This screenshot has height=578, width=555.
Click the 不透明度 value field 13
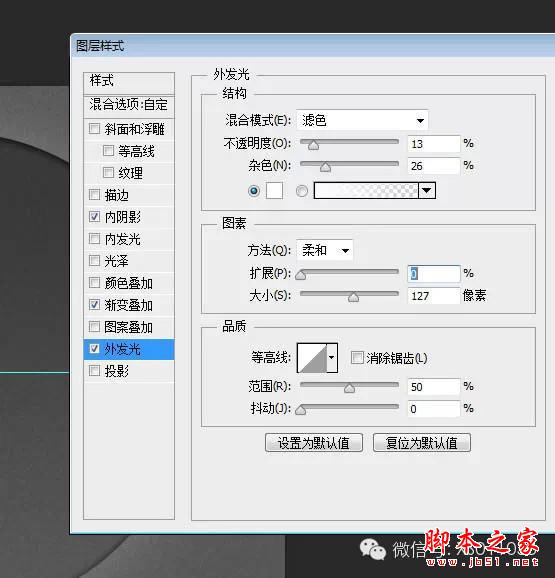tap(434, 143)
